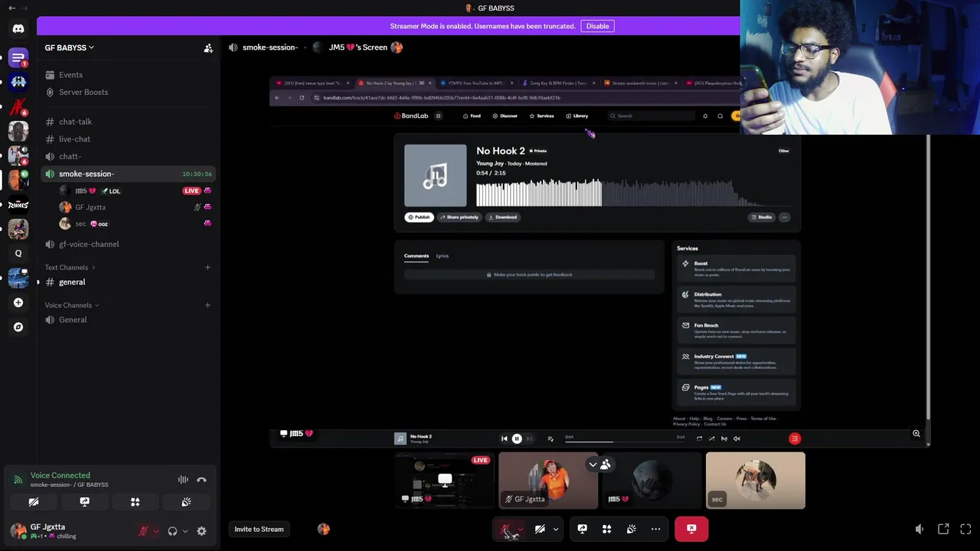Open activities icon in bottom call bar
The height and width of the screenshot is (551, 980).
coord(606,529)
